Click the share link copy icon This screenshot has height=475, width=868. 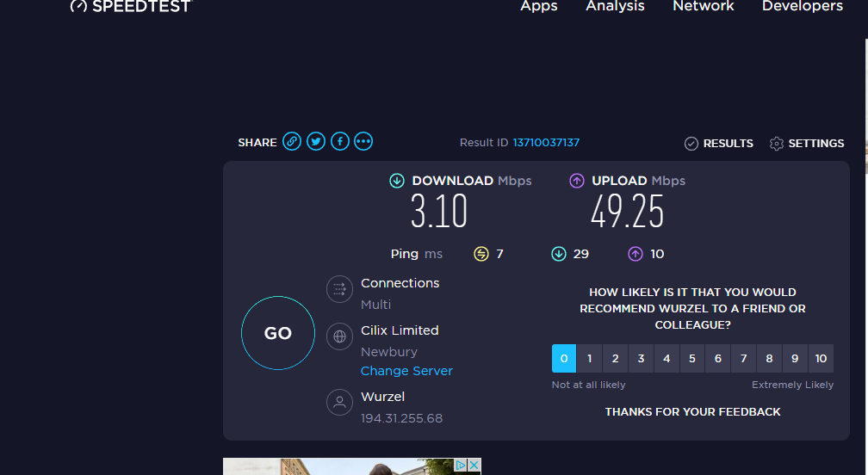click(292, 142)
